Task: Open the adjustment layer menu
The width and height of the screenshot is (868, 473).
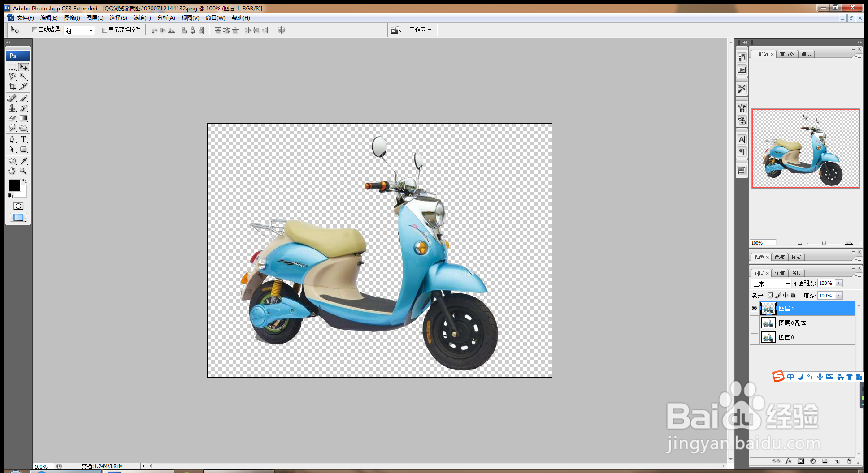Action: (813, 461)
